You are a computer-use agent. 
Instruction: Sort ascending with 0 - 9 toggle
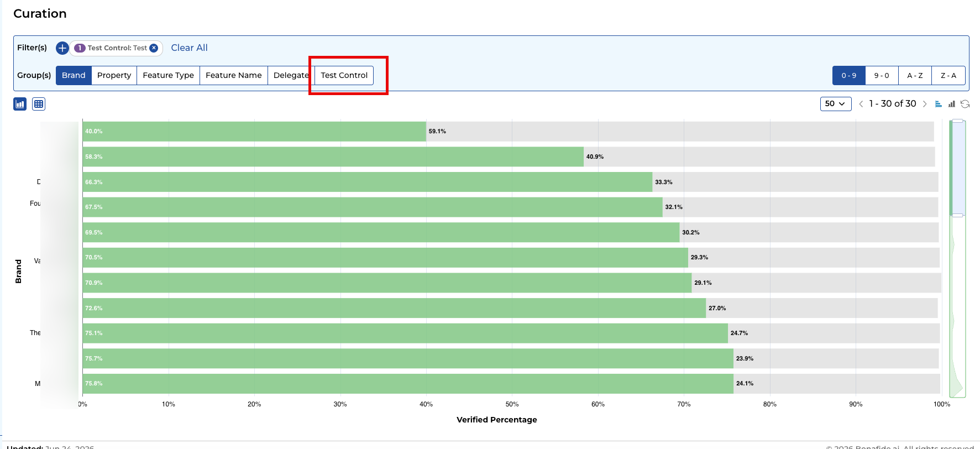pyautogui.click(x=849, y=76)
